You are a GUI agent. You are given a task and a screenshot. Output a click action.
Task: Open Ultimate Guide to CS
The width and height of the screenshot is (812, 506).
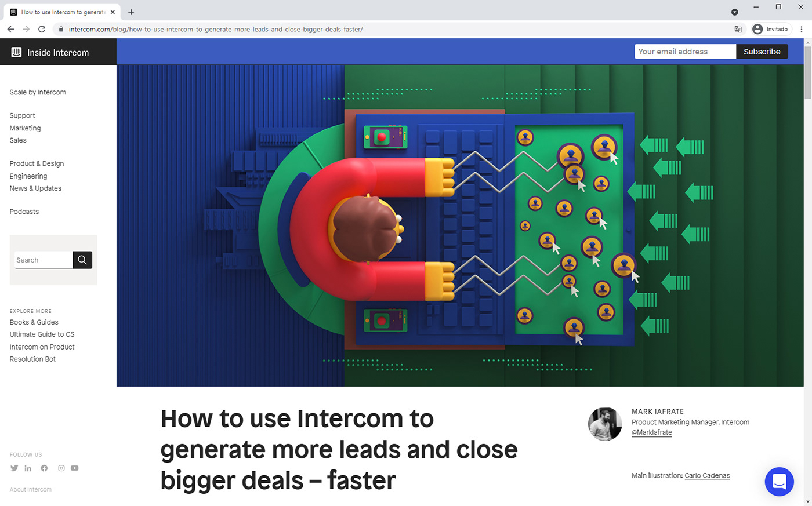click(42, 334)
